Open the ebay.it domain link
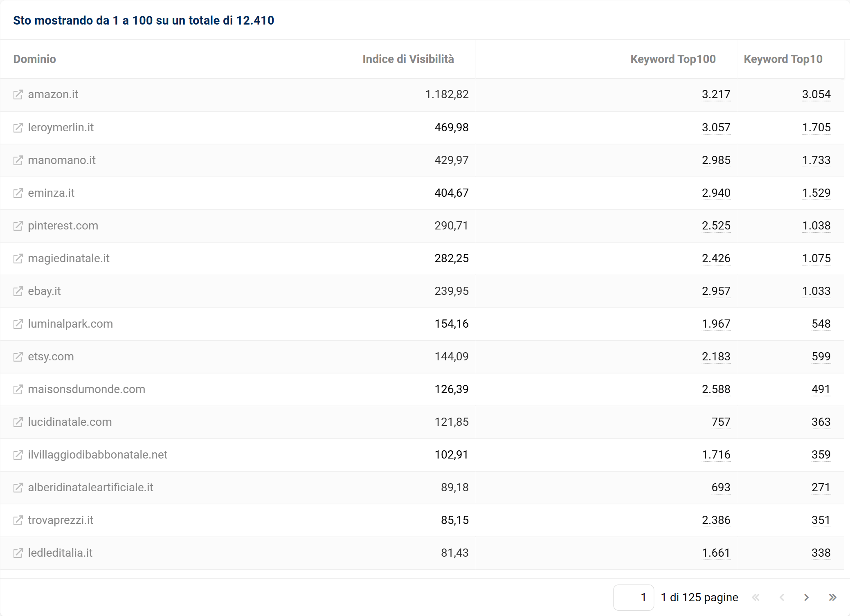This screenshot has width=850, height=616. [44, 291]
